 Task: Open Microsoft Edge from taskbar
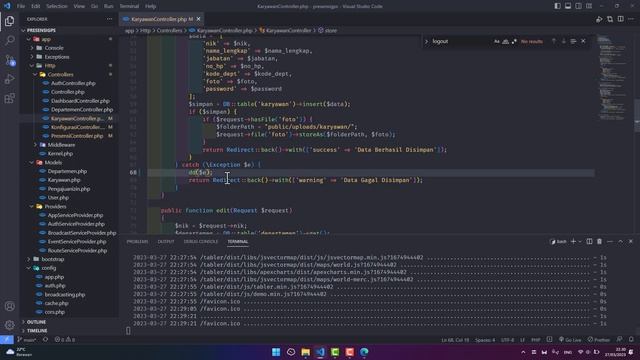364,352
